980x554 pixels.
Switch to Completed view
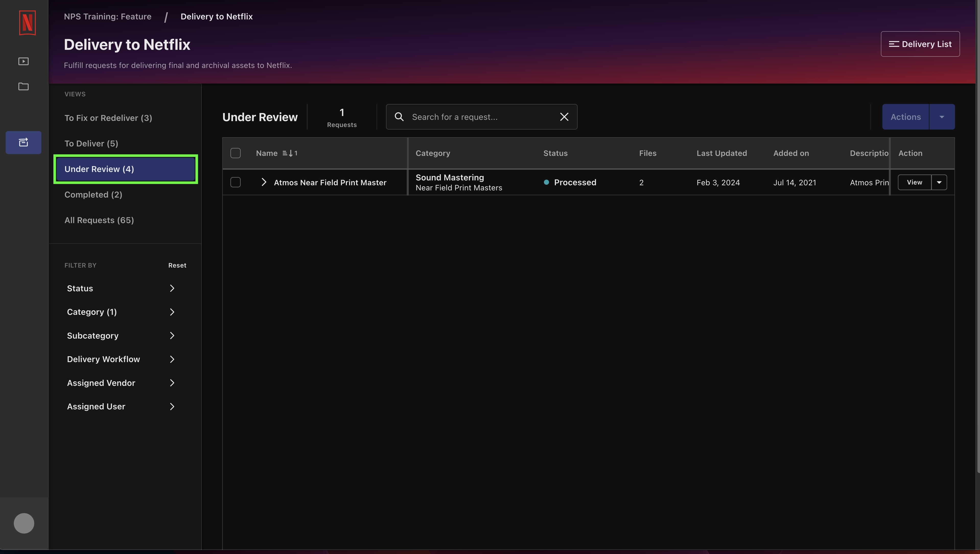point(93,194)
